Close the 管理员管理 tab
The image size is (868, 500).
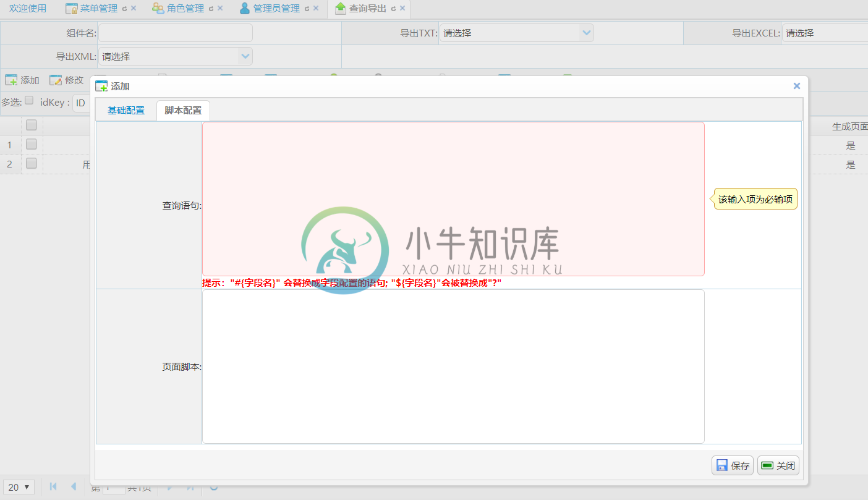[x=316, y=9]
